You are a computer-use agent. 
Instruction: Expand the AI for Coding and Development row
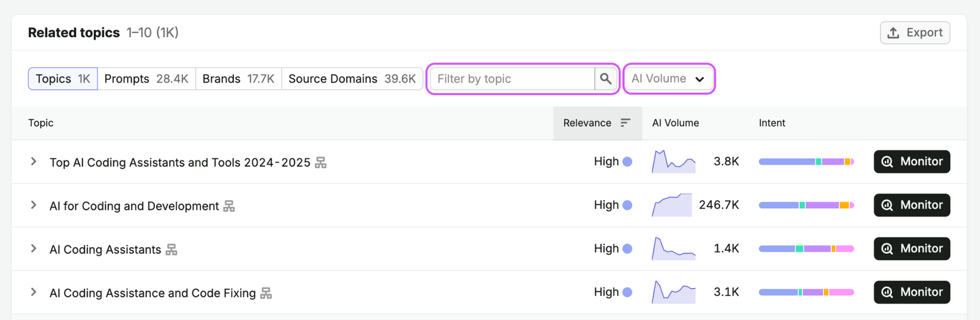pyautogui.click(x=34, y=205)
